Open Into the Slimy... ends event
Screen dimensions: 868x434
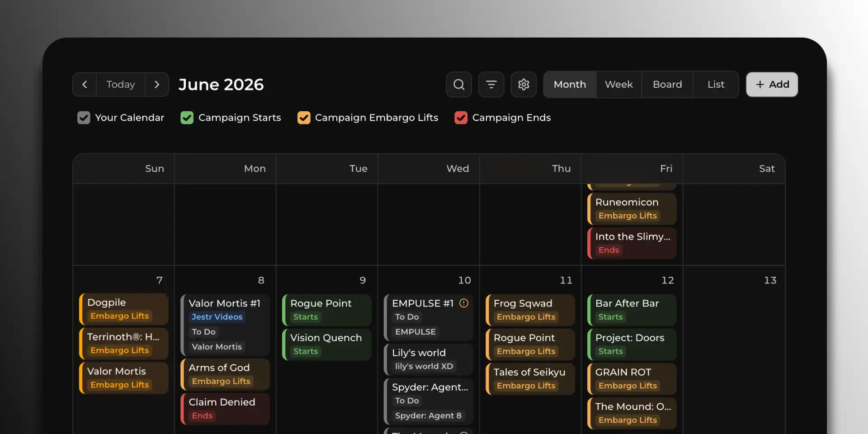[632, 243]
